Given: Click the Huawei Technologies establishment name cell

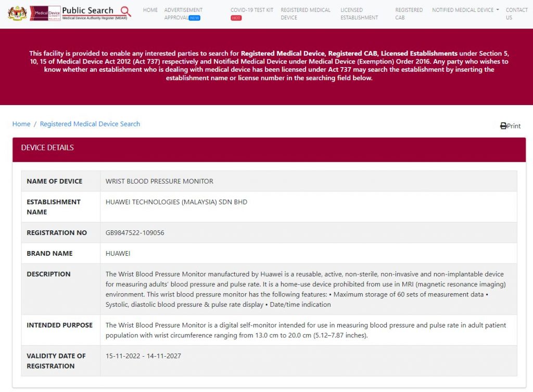Looking at the screenshot, I should tap(176, 202).
